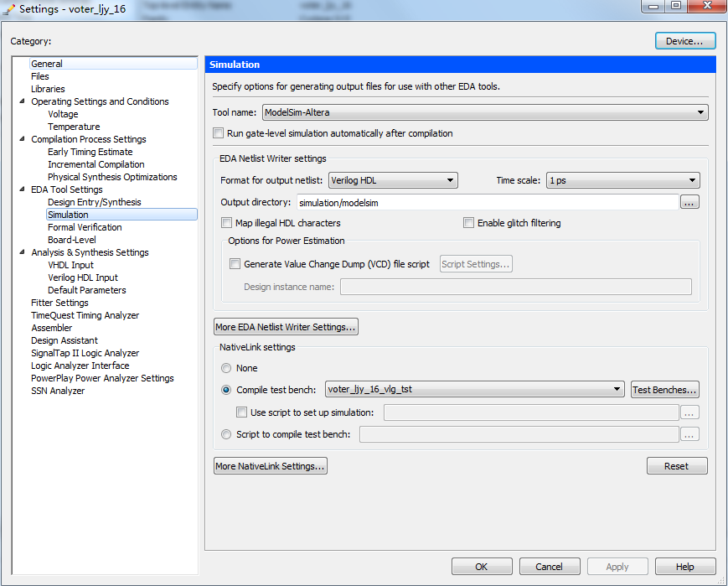Select Voltage settings
This screenshot has width=728, height=586.
pyautogui.click(x=63, y=114)
